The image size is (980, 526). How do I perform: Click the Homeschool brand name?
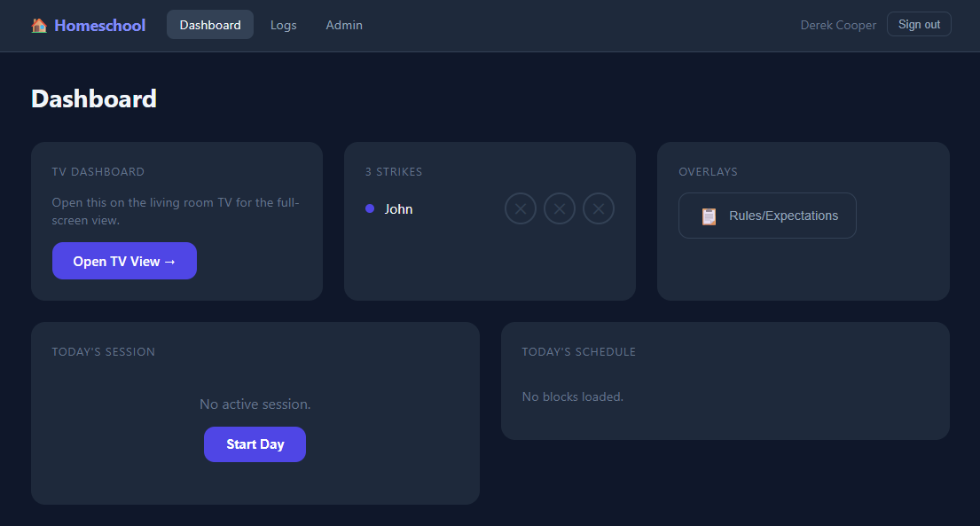99,26
